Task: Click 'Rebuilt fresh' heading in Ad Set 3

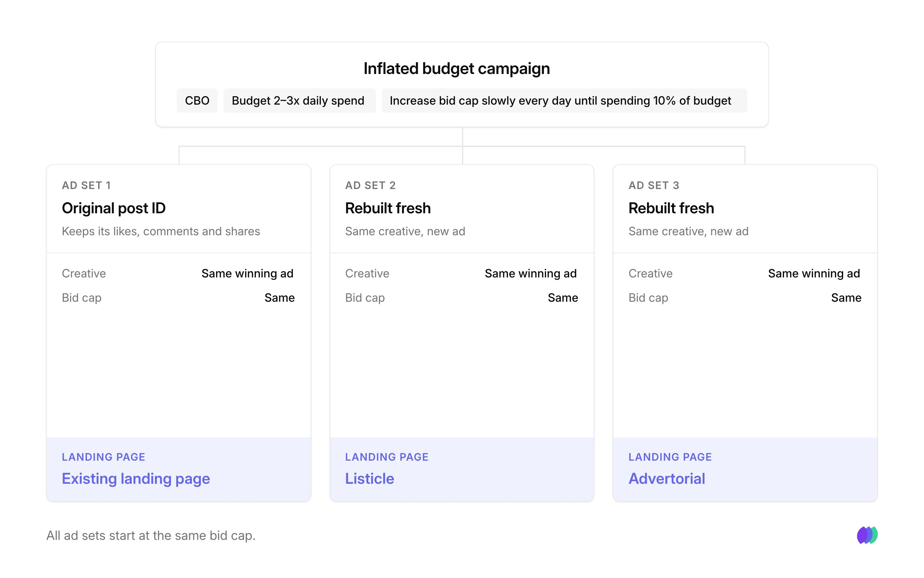Action: 671,208
